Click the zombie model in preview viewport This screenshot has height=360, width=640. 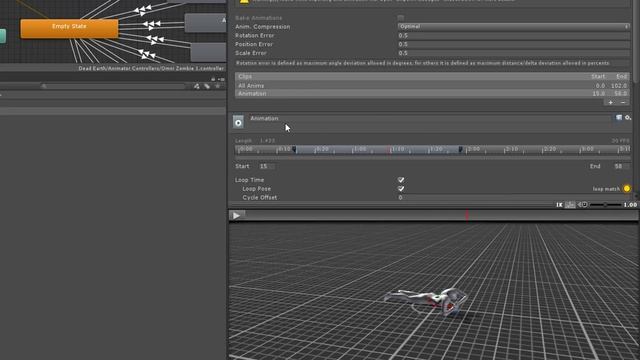pos(426,301)
